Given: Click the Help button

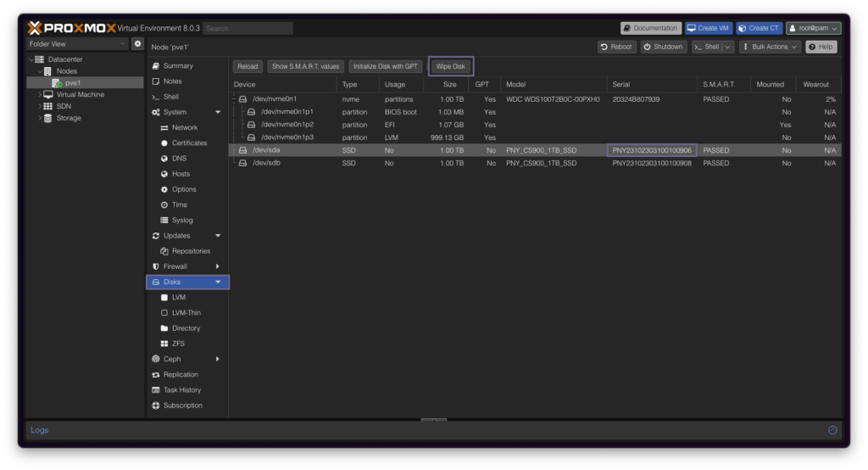Looking at the screenshot, I should 821,48.
